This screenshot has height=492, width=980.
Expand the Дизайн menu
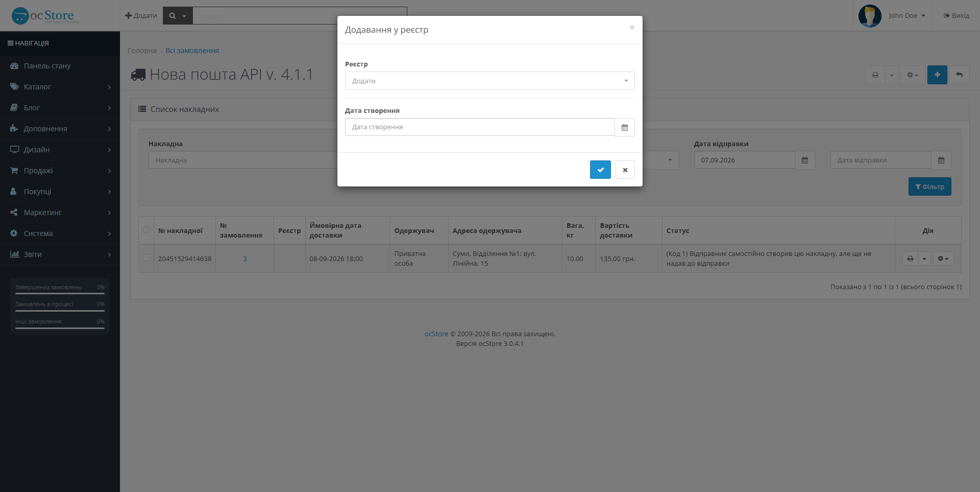point(60,150)
